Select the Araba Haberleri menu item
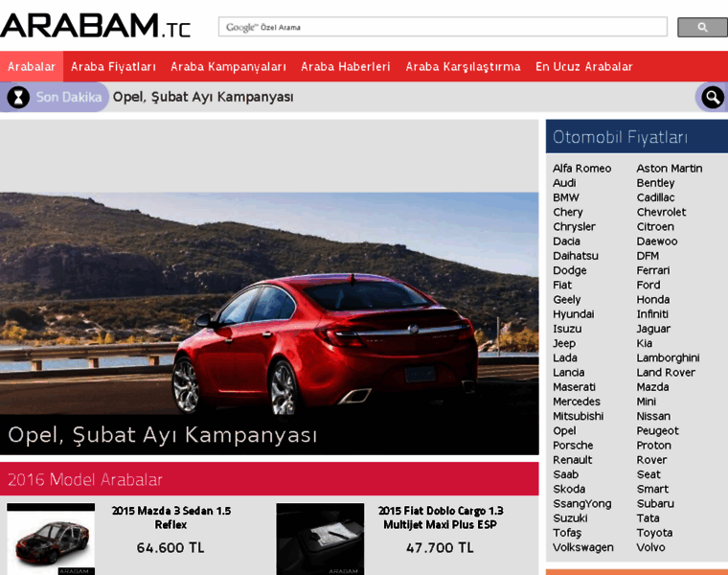This screenshot has width=728, height=575. [x=346, y=66]
